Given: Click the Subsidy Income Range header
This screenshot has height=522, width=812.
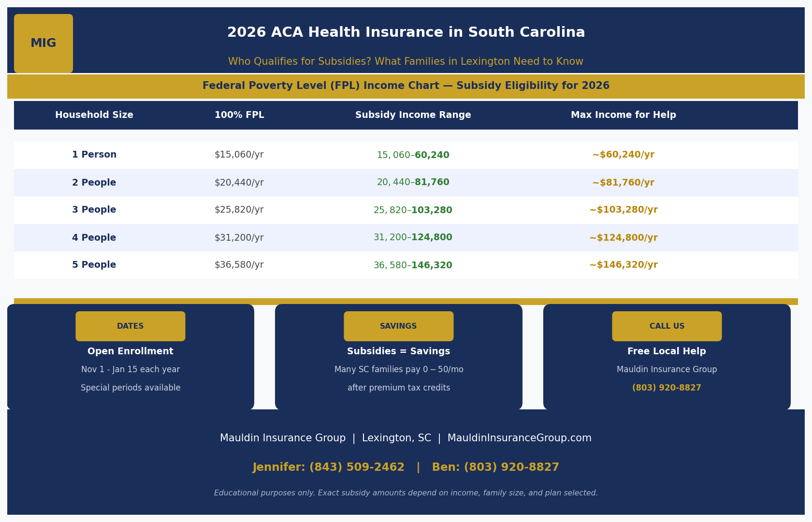Looking at the screenshot, I should click(413, 115).
